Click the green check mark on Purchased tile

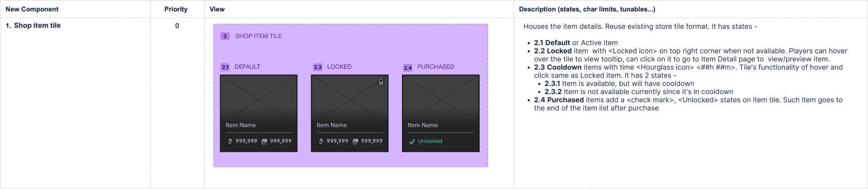pyautogui.click(x=412, y=141)
